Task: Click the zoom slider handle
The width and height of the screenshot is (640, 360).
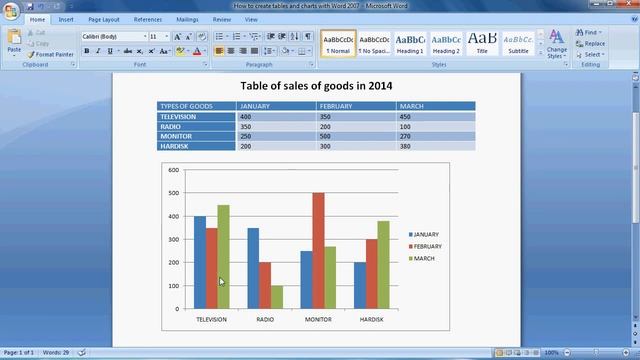Action: click(x=596, y=352)
